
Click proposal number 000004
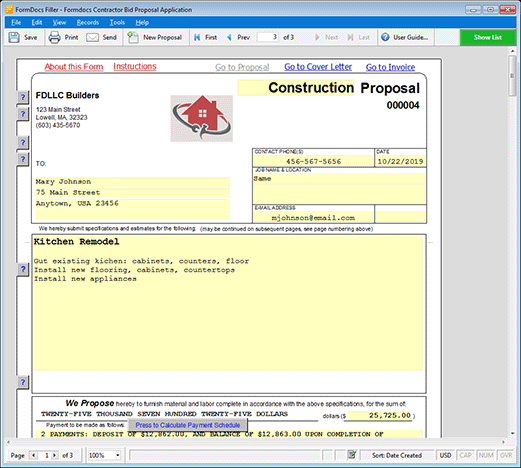point(403,105)
